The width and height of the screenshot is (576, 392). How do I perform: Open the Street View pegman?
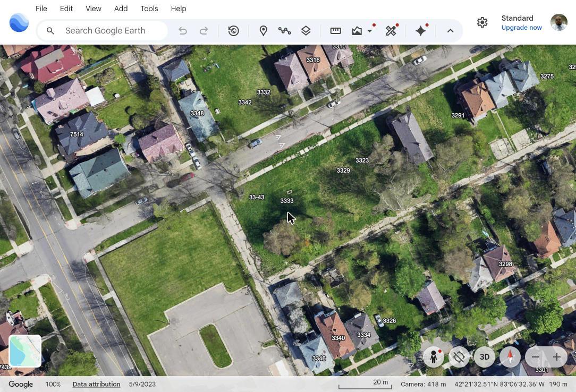[x=434, y=357]
